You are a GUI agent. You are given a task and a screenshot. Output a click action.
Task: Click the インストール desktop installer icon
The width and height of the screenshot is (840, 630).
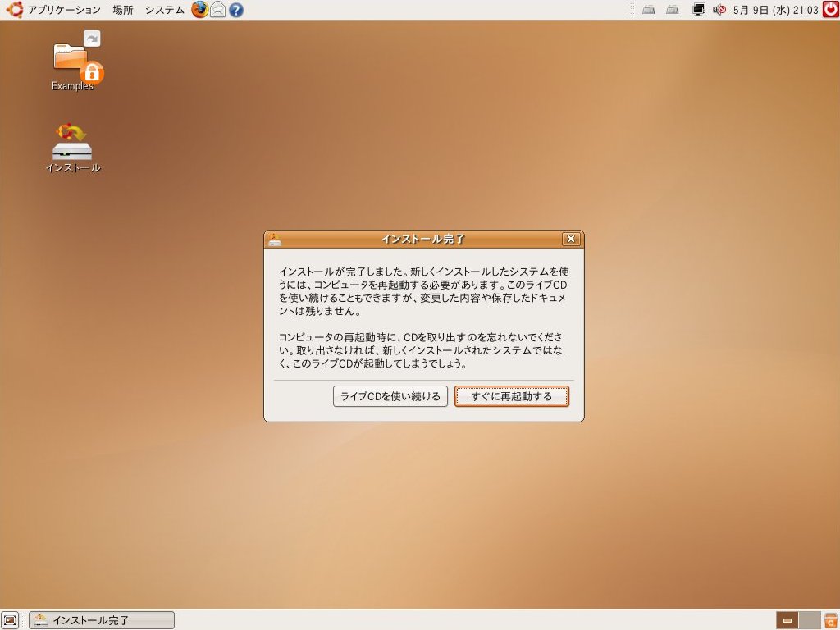coord(73,148)
